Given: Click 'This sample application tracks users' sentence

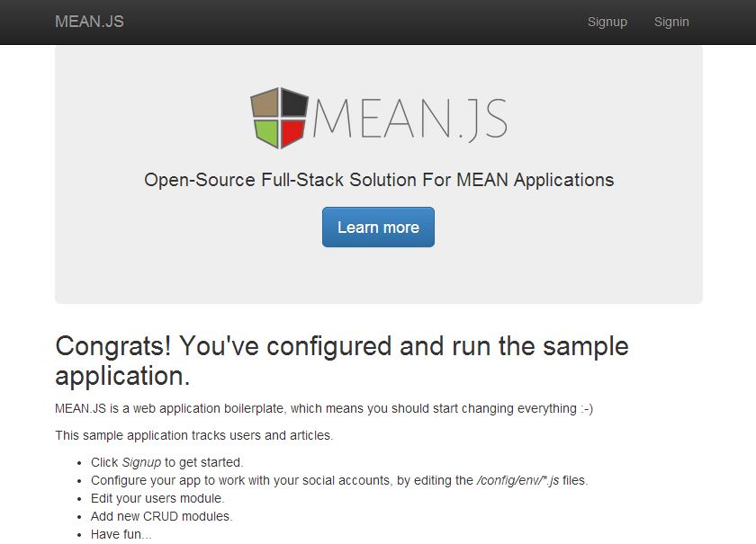Looking at the screenshot, I should click(193, 435).
